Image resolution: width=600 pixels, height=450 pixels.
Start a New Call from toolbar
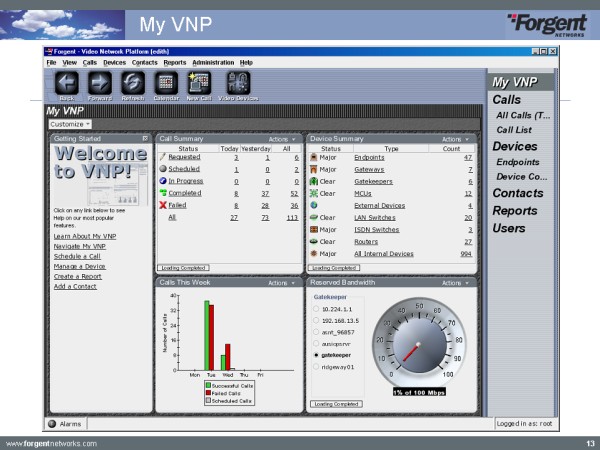[x=198, y=83]
